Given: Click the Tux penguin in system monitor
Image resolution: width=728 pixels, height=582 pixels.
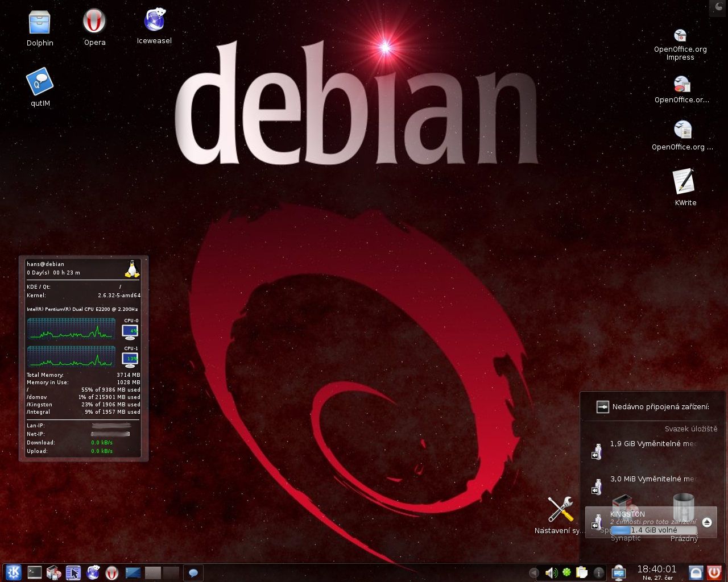Looking at the screenshot, I should 132,269.
